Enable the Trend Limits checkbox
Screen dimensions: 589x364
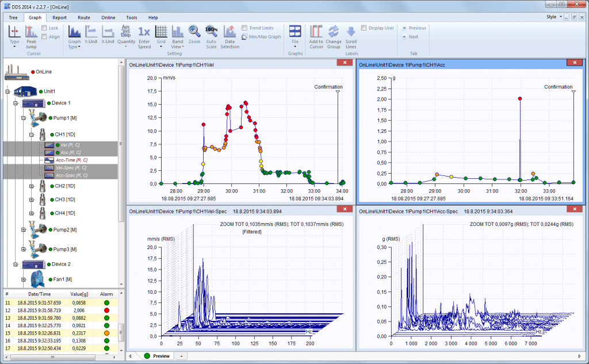(x=245, y=28)
